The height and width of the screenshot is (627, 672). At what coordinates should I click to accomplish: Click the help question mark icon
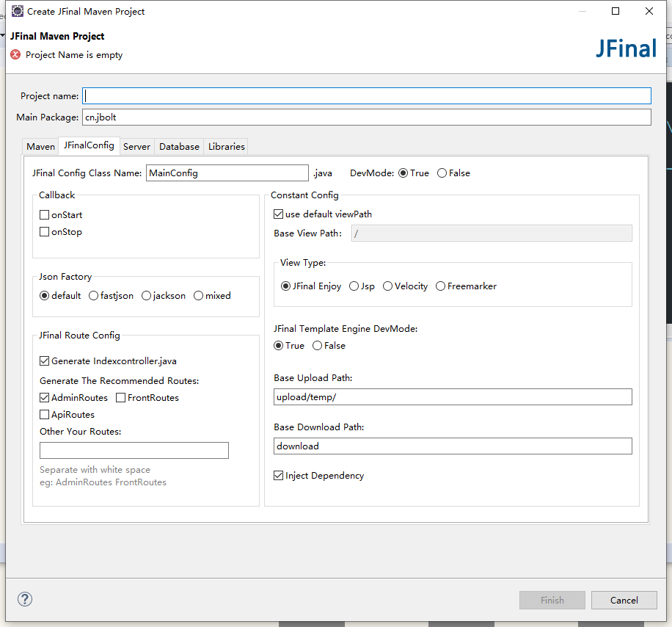[x=25, y=599]
